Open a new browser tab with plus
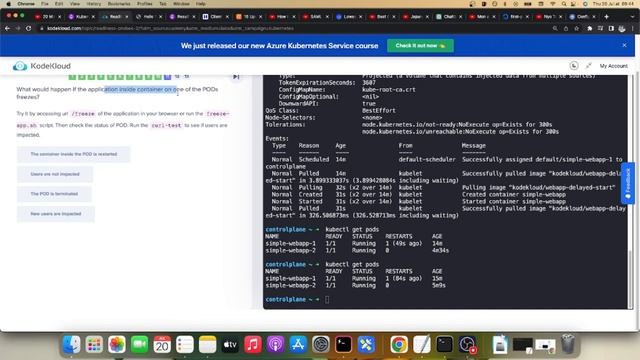Screen dimensions: 640x360 607,17
